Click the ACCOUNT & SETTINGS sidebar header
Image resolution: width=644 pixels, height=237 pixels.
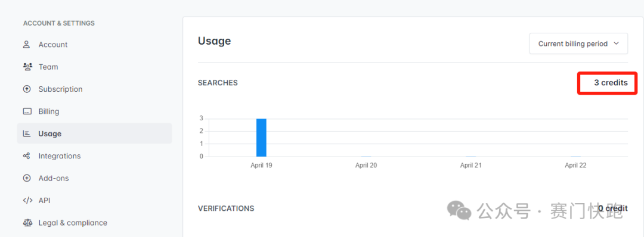coord(58,23)
